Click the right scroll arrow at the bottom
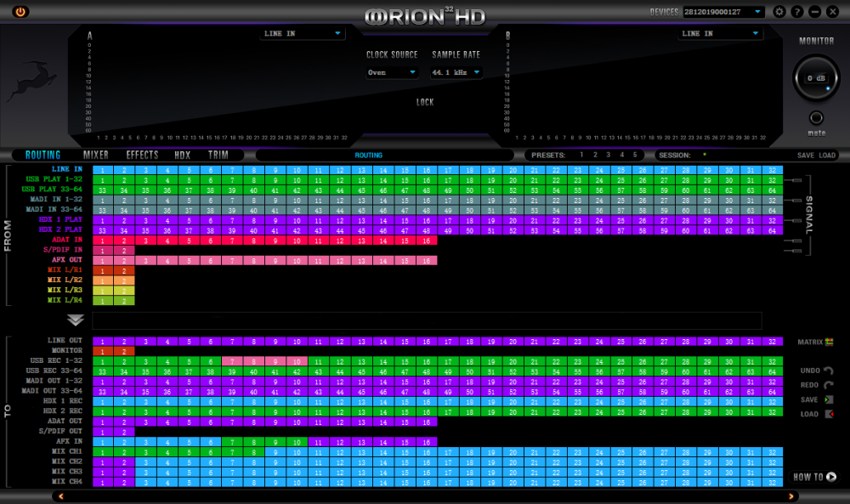Viewport: 850px width, 504px height. click(790, 496)
